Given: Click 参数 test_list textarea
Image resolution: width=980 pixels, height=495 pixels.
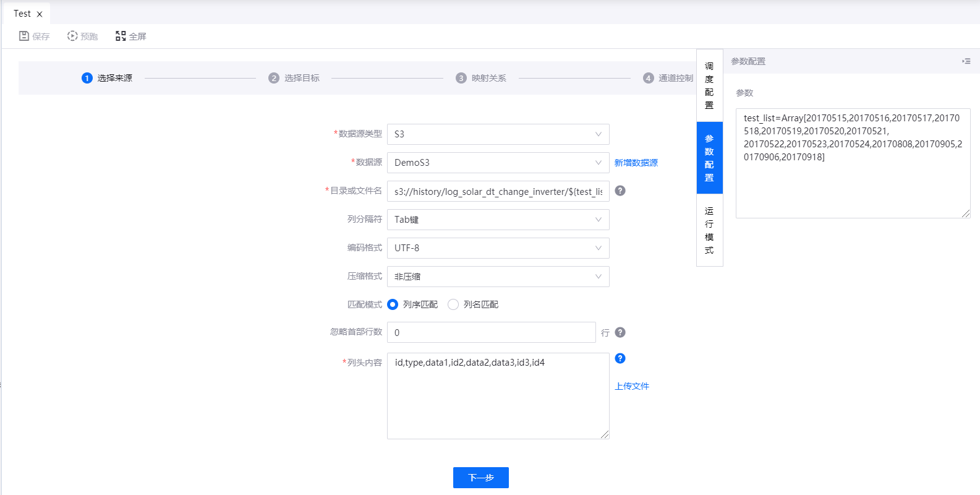Looking at the screenshot, I should pyautogui.click(x=853, y=163).
